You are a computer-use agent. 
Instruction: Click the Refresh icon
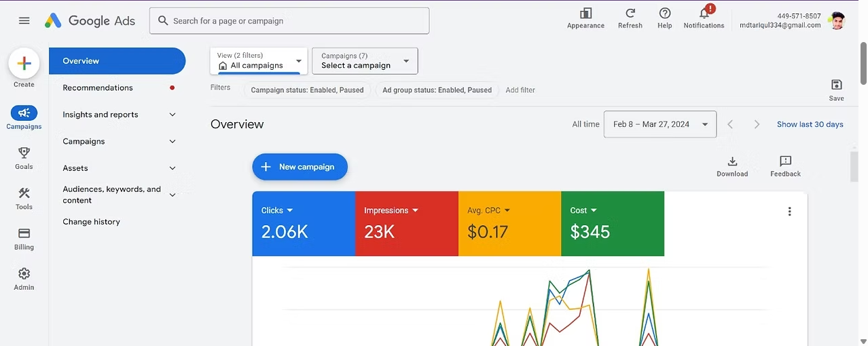coord(630,14)
